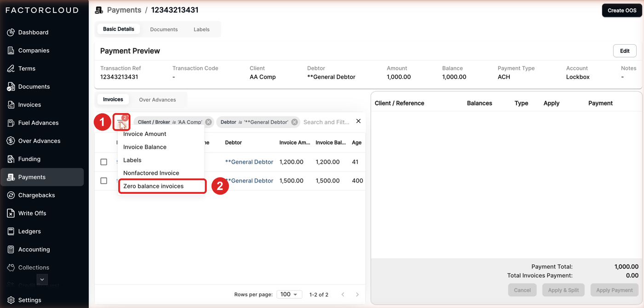Click the Edit button in Payment Preview
The height and width of the screenshot is (308, 644).
pos(625,51)
